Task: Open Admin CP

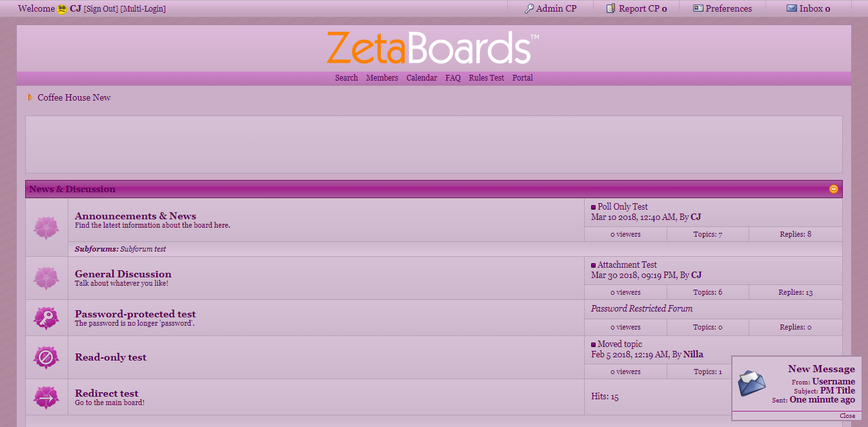Action: point(556,8)
